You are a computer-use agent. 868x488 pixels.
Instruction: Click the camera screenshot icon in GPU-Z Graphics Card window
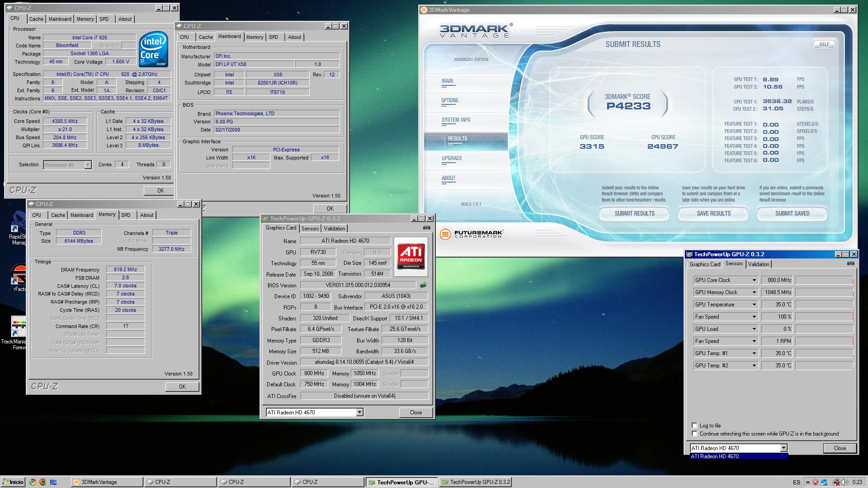click(x=426, y=228)
